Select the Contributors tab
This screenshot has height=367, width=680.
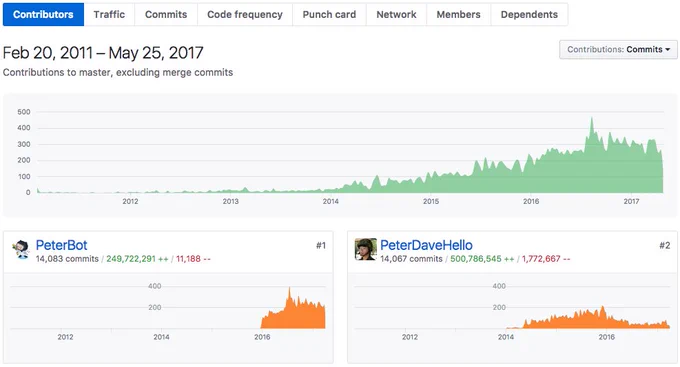tap(43, 14)
